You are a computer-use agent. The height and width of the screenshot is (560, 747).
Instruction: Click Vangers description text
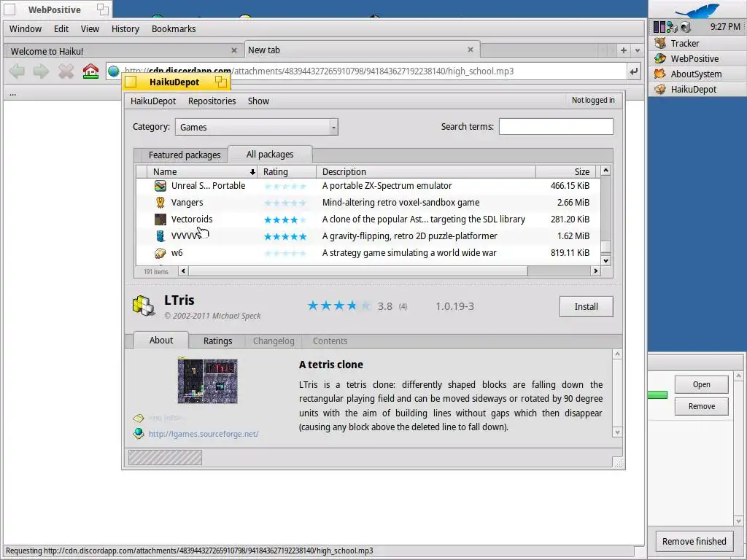tap(400, 203)
